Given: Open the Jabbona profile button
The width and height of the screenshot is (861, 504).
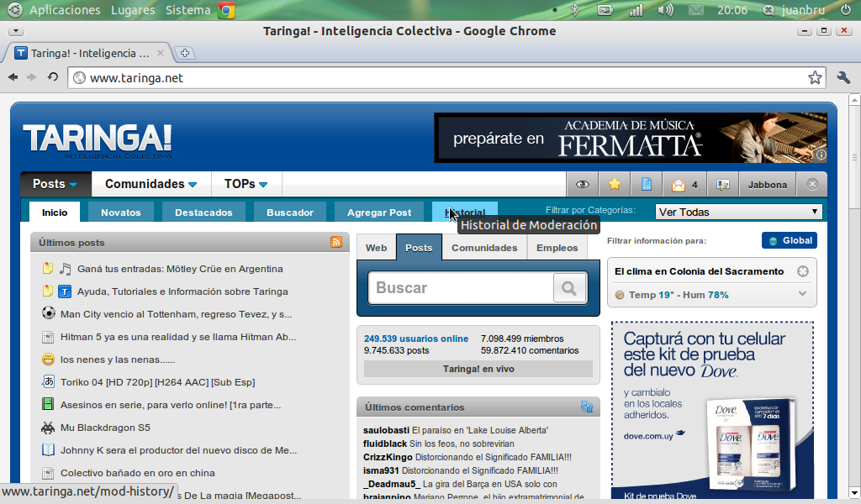Looking at the screenshot, I should click(x=767, y=185).
